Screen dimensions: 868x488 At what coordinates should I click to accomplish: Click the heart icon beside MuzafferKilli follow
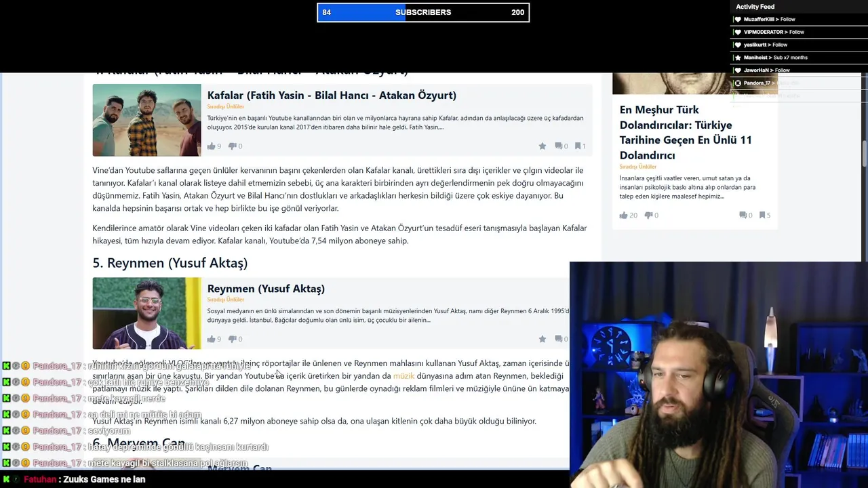point(738,20)
